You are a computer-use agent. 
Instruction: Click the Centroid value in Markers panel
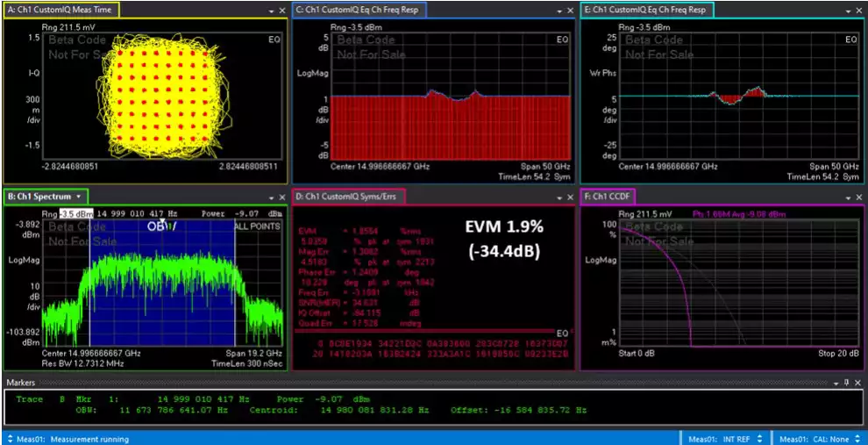(x=374, y=411)
